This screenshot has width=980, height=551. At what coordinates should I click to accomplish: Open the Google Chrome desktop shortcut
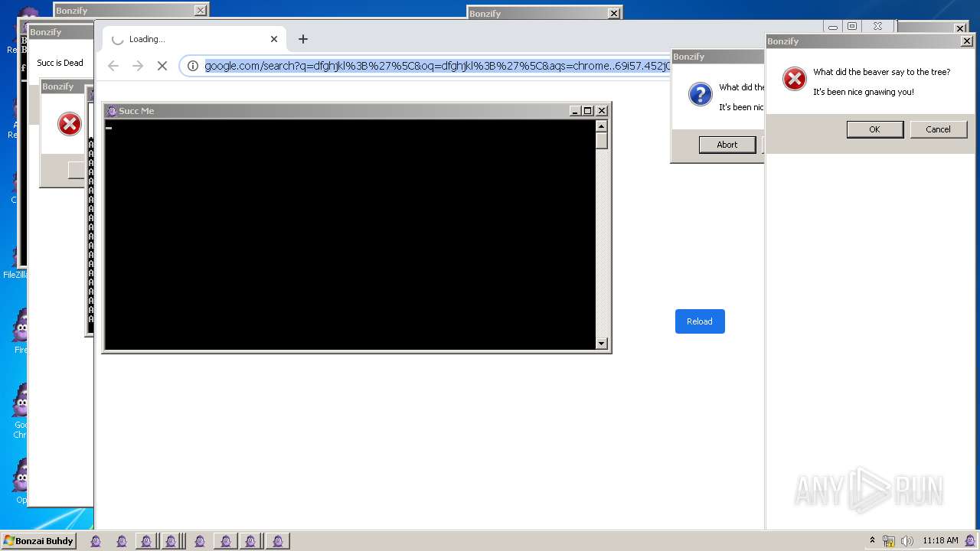[20, 411]
